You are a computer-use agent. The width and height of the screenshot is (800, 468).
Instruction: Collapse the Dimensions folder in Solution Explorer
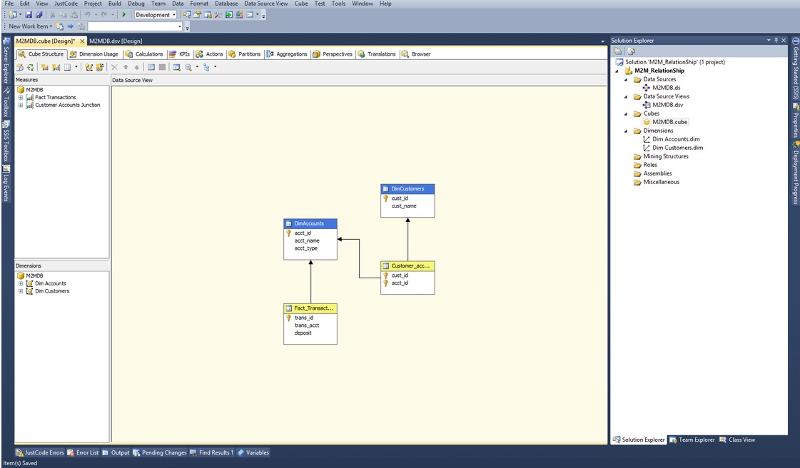point(627,131)
